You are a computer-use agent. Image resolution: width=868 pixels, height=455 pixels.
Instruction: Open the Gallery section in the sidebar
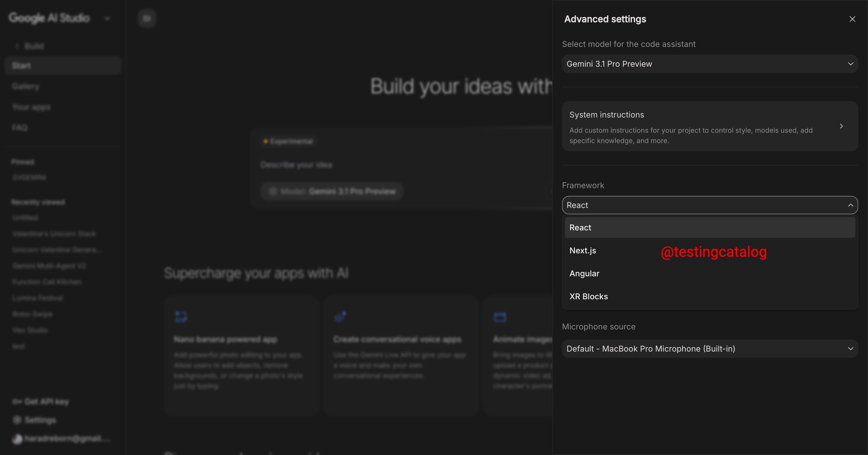(x=25, y=86)
